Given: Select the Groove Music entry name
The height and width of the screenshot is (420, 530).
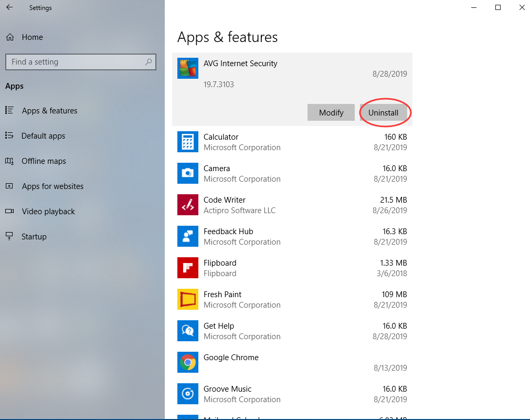Looking at the screenshot, I should (x=228, y=389).
